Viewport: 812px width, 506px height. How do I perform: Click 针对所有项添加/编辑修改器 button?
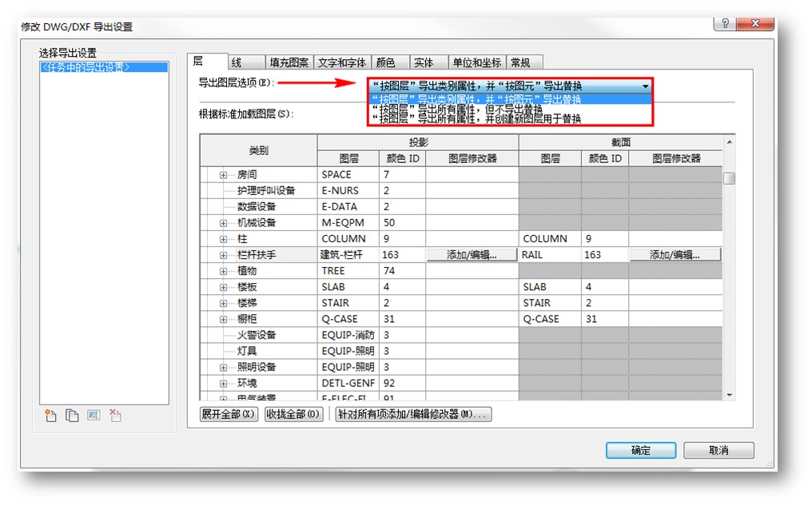[413, 414]
